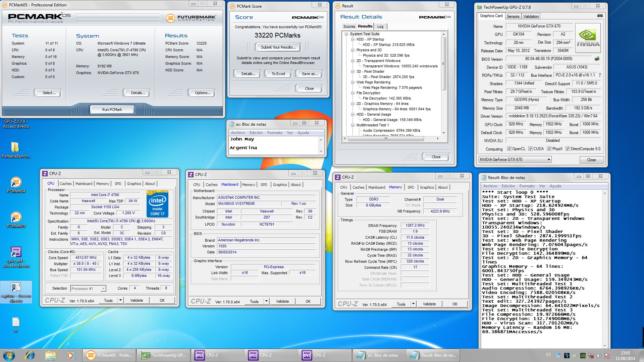644x362 pixels.
Task: Toggle the DirectCompute 5.0 checkbox
Action: point(568,149)
